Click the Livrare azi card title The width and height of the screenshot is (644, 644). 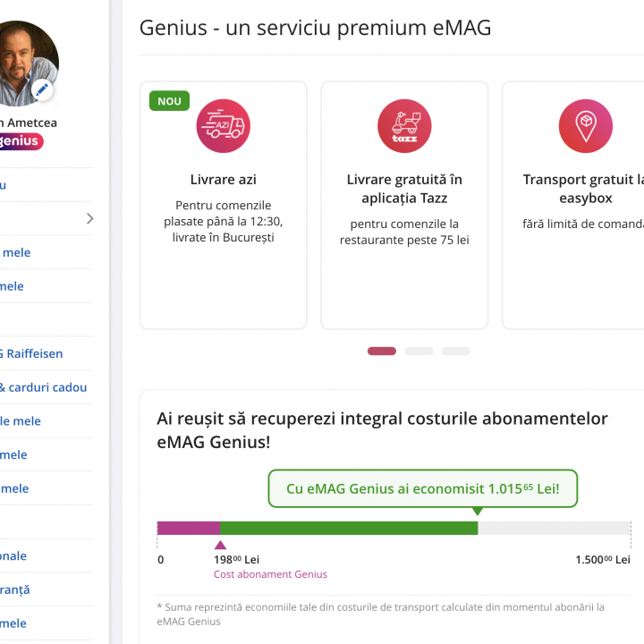pyautogui.click(x=223, y=180)
